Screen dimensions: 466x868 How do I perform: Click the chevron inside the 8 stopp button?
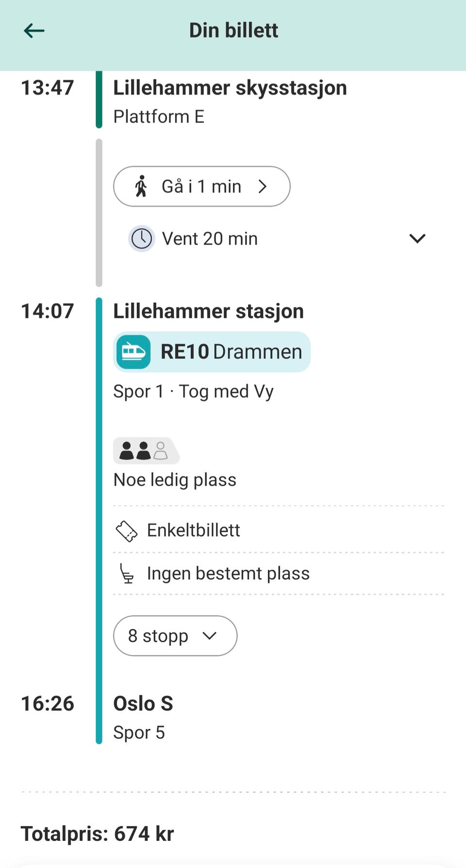(x=209, y=636)
